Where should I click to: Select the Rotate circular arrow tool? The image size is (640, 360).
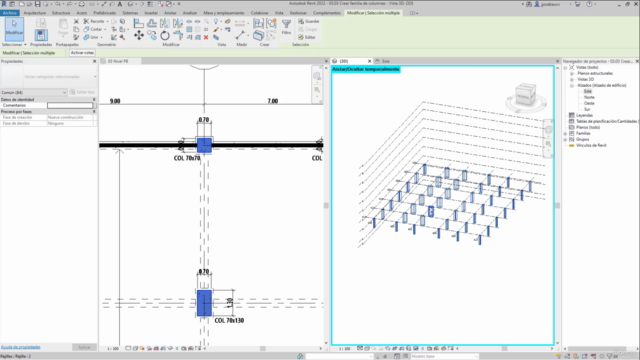point(165,36)
